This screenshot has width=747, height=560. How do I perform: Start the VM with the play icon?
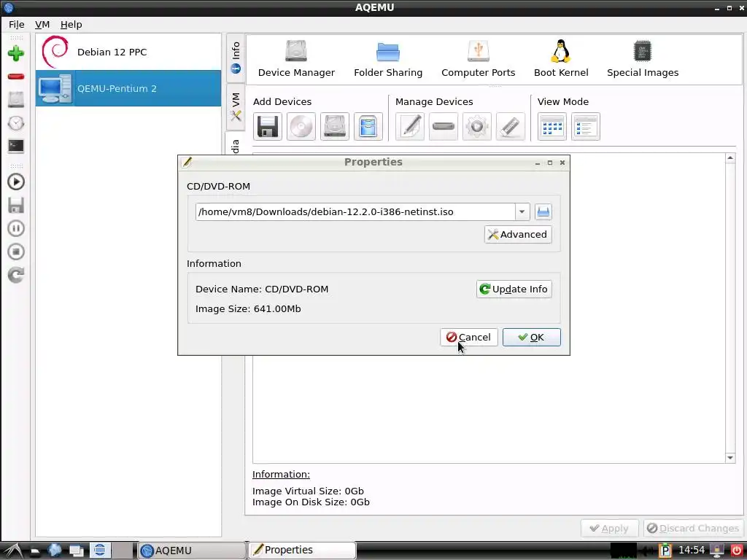16,182
